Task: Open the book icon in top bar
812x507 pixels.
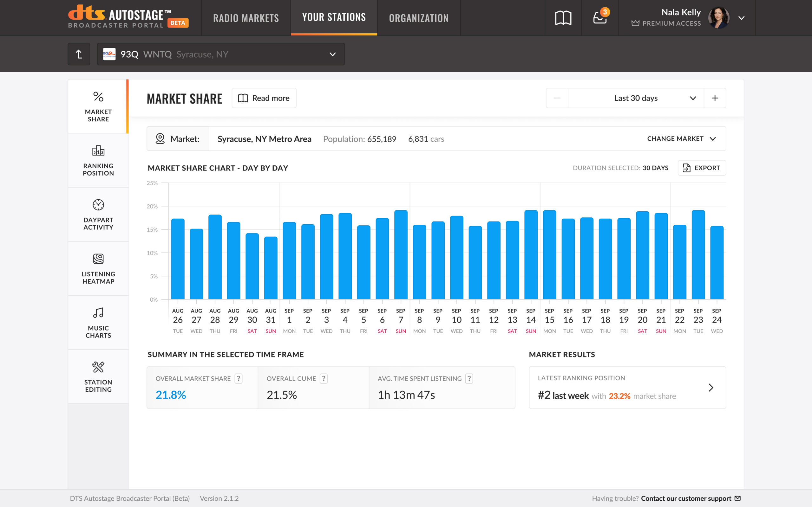Action: pos(563,18)
